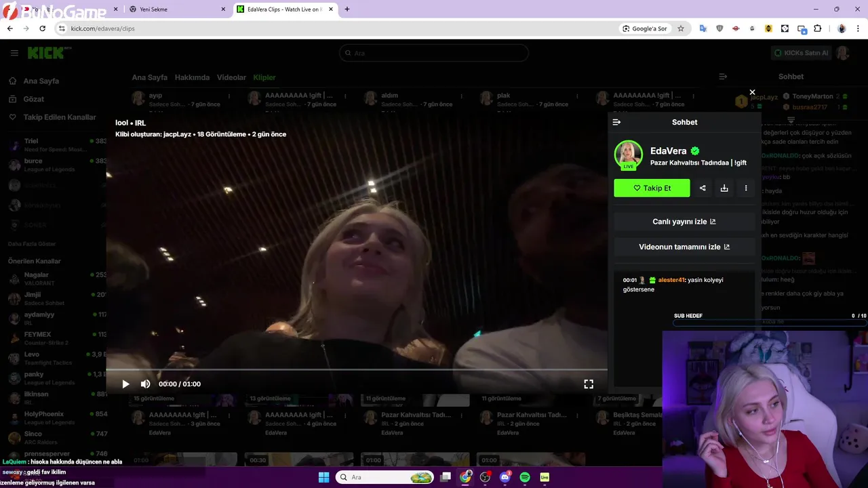Click KICKs Satın Al button
This screenshot has width=868, height=488.
click(802, 53)
